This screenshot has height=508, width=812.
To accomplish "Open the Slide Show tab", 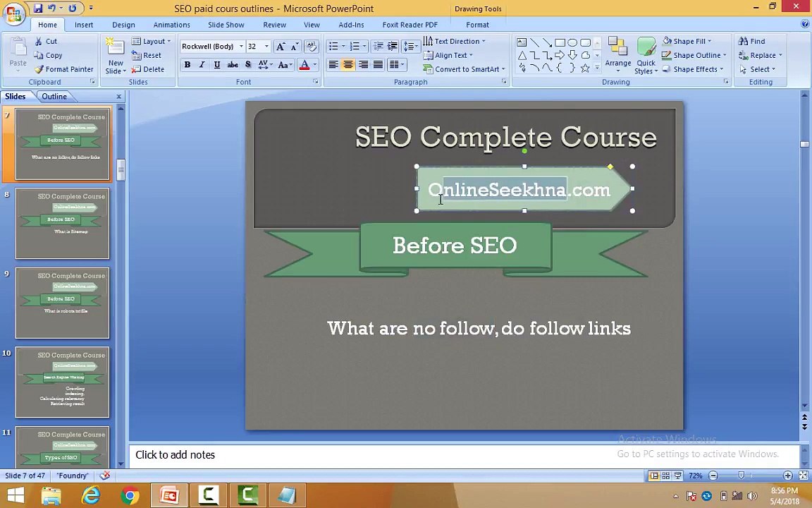I will click(226, 25).
